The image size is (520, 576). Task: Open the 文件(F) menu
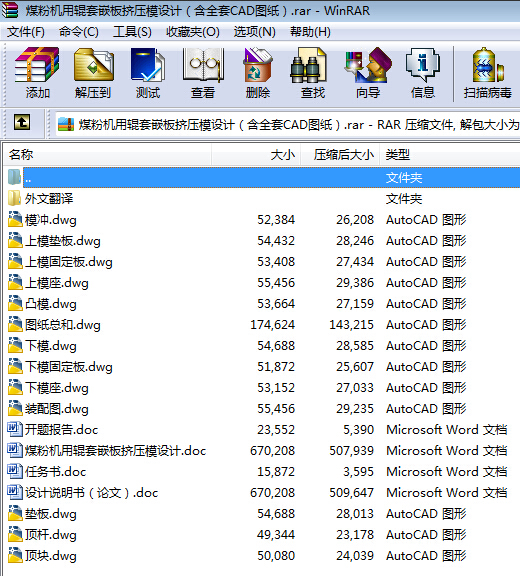(26, 32)
